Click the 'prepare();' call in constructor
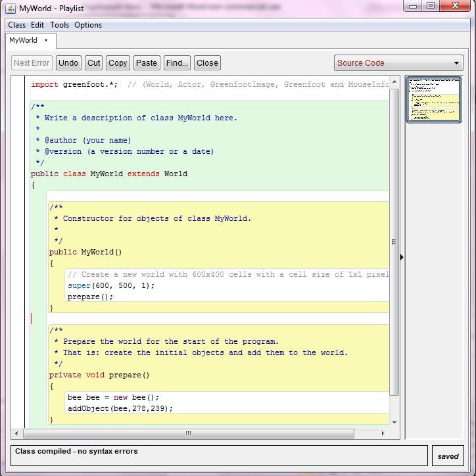The width and height of the screenshot is (476, 476). tap(90, 297)
